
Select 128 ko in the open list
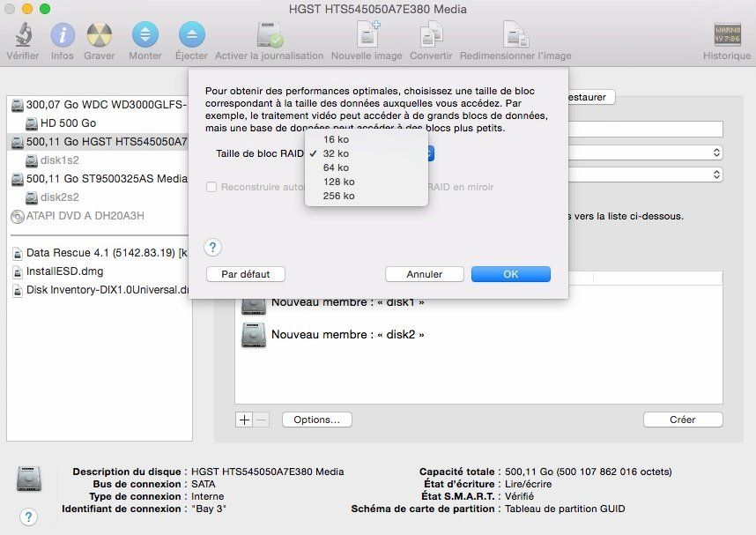coord(339,182)
